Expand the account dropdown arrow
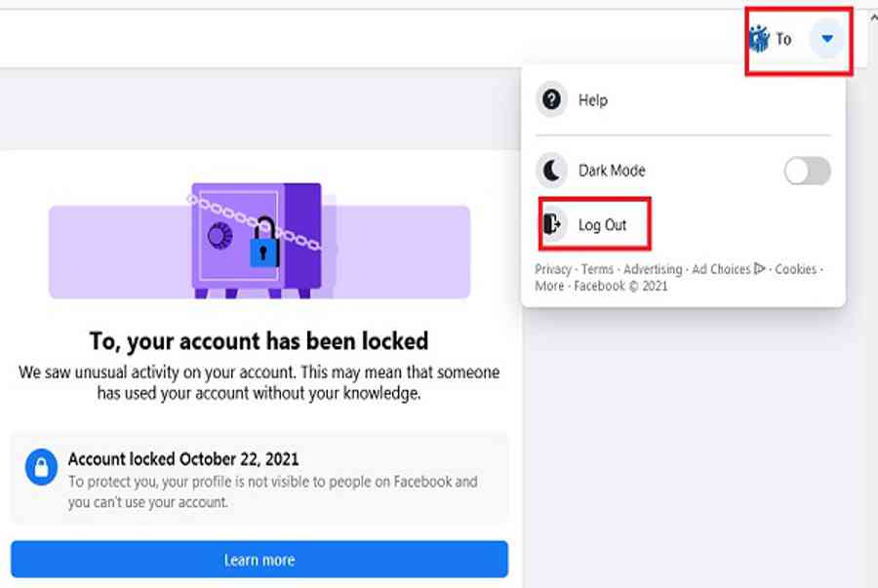This screenshot has width=878, height=588. coord(827,39)
